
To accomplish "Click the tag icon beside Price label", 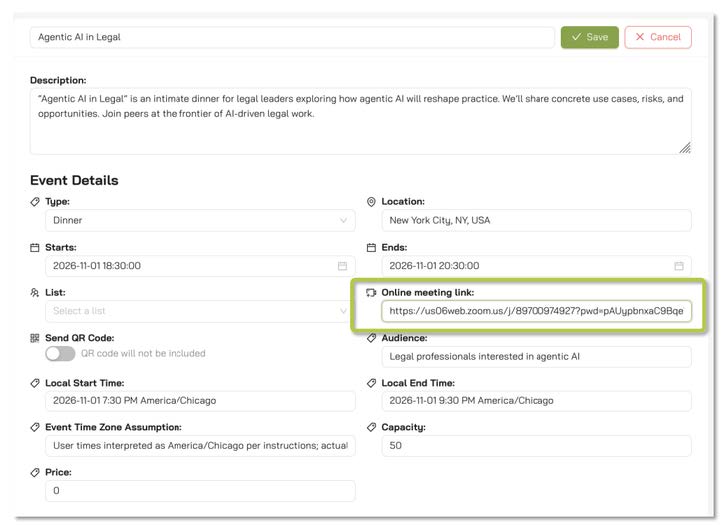I will click(x=35, y=472).
